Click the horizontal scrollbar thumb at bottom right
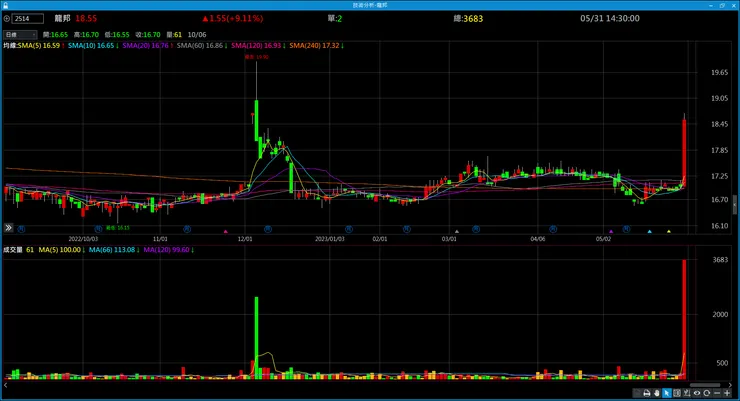This screenshot has width=740, height=401. [x=706, y=385]
